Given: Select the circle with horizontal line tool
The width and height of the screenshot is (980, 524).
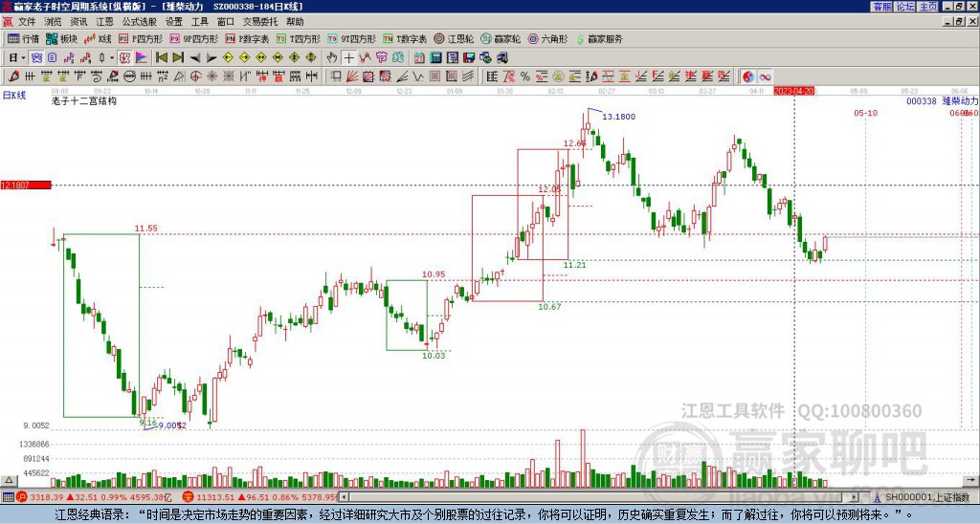Looking at the screenshot, I should tap(129, 76).
